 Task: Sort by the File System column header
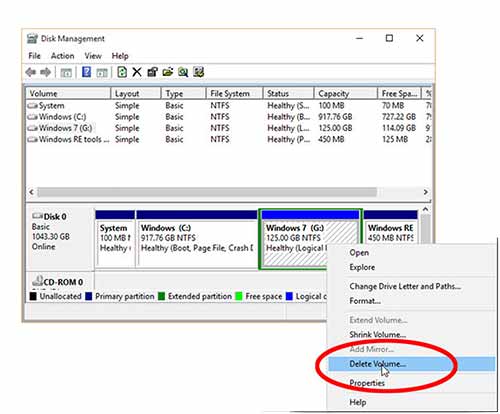pyautogui.click(x=234, y=93)
